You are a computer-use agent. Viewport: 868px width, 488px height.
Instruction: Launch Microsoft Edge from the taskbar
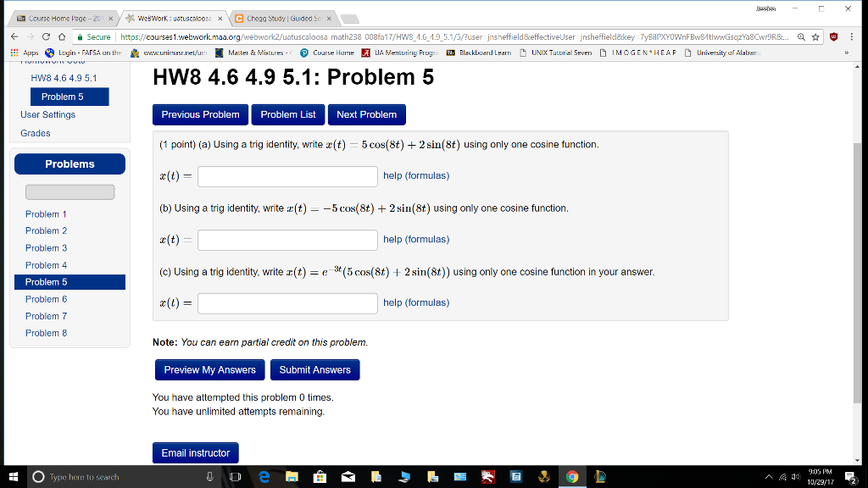pos(264,475)
